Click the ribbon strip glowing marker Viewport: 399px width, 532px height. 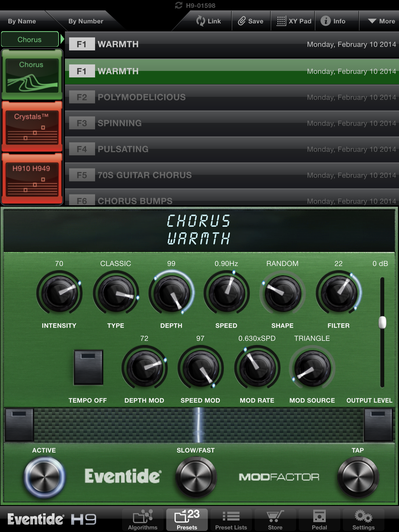(199, 425)
